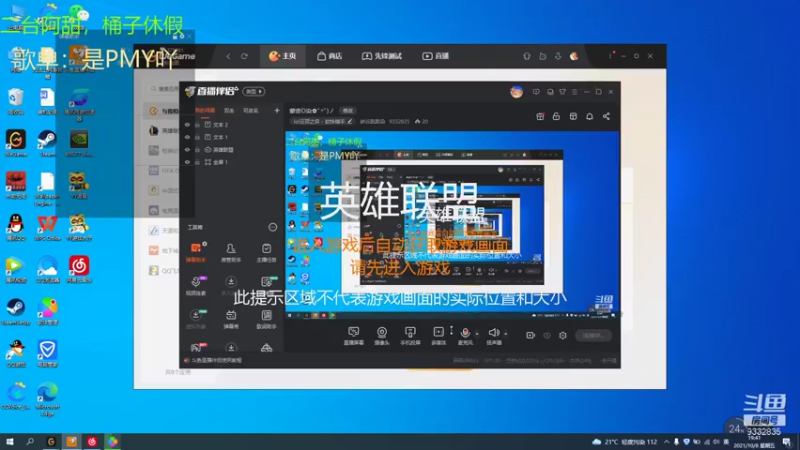Viewport: 800px width, 450px height.
Task: Open the 歌词助手 tool
Action: click(x=266, y=319)
